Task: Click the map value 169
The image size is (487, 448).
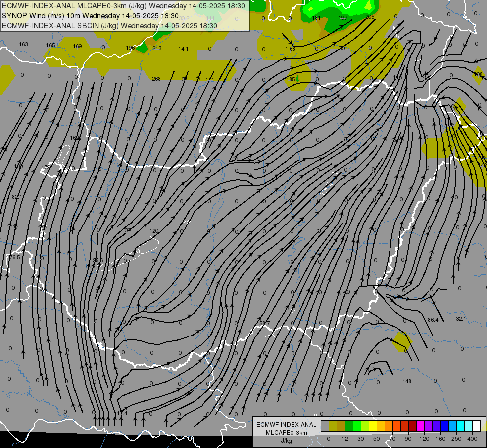Action: pyautogui.click(x=77, y=46)
